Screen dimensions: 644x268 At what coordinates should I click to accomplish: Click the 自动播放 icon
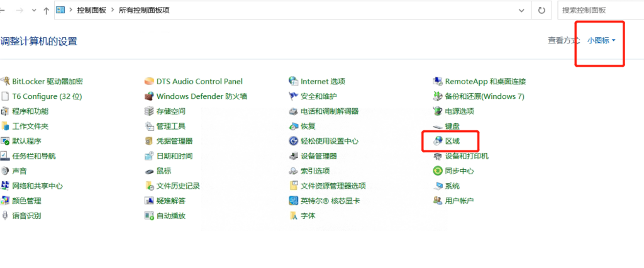coord(149,215)
